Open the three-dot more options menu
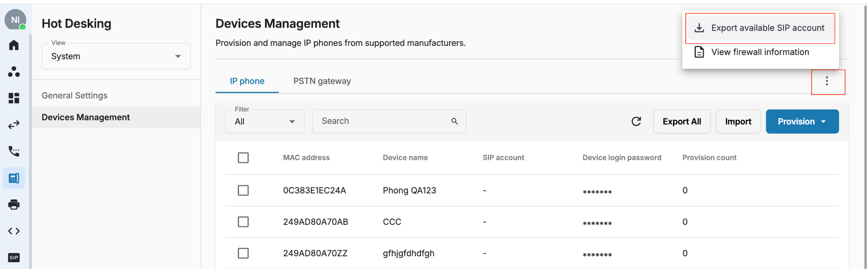The image size is (868, 269). pos(827,81)
